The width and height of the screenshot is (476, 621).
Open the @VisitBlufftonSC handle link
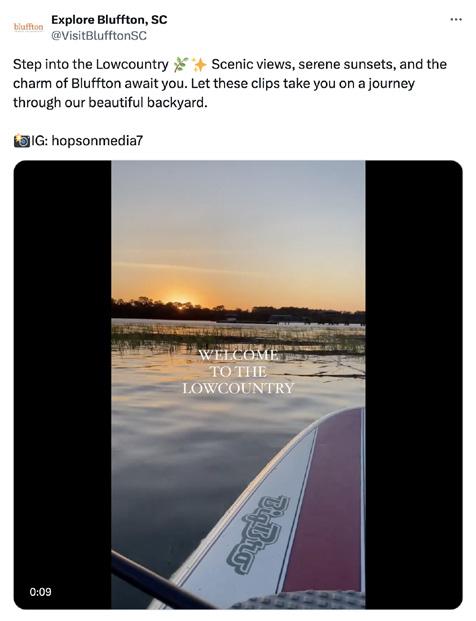[x=99, y=36]
